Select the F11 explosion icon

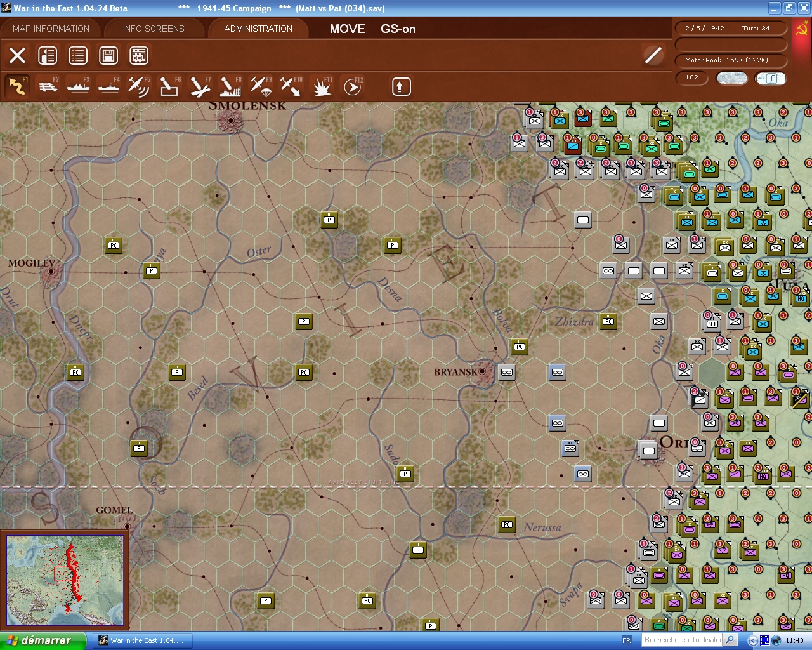click(322, 86)
